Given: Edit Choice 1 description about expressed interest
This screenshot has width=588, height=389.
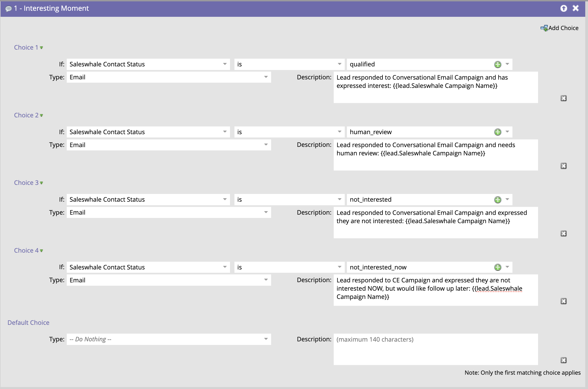Looking at the screenshot, I should tap(436, 87).
